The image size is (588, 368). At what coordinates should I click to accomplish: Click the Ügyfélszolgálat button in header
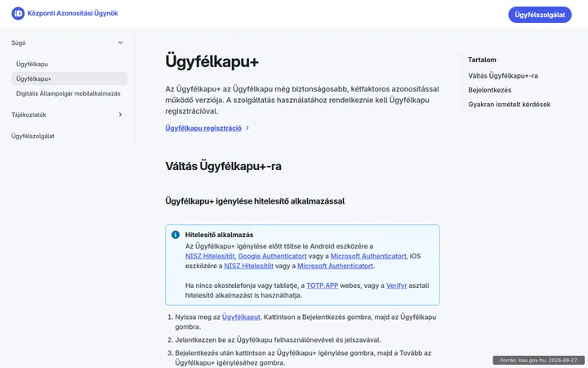pos(540,15)
